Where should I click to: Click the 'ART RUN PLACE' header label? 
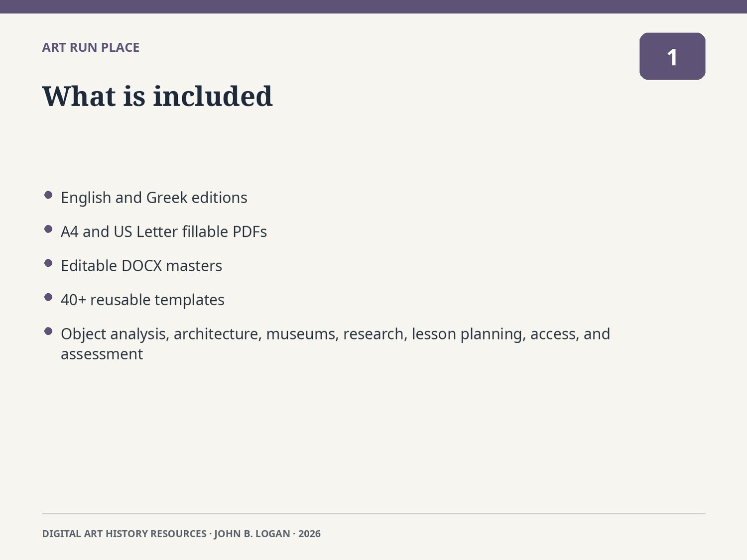[x=91, y=48]
